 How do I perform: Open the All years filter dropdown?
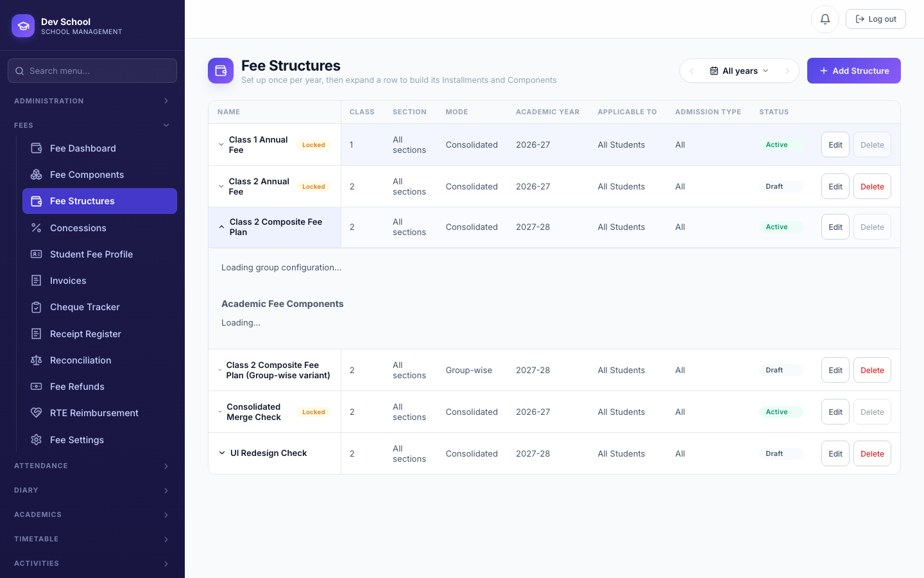click(739, 71)
